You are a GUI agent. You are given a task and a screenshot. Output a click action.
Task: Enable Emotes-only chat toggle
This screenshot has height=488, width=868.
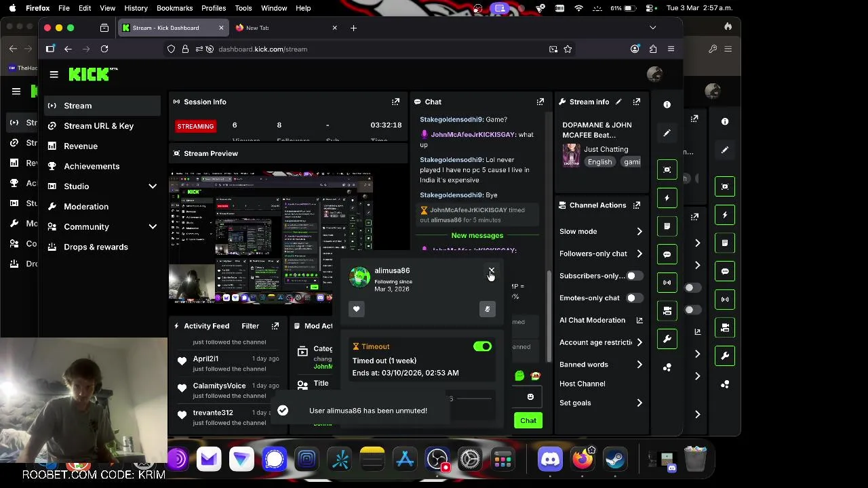[x=634, y=298]
